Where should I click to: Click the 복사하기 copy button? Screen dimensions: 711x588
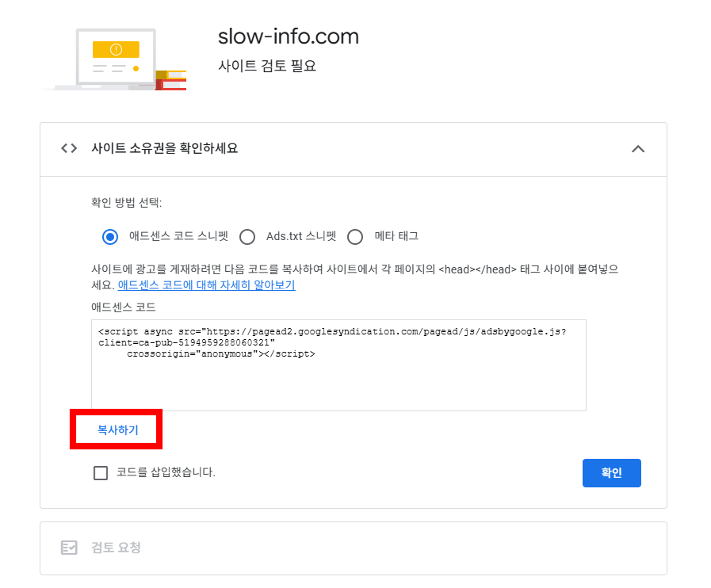[x=118, y=430]
